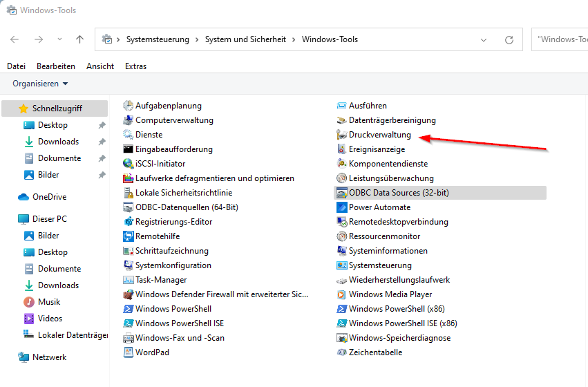The image size is (588, 387).
Task: Focus the Windows-Tools search box
Action: point(560,39)
